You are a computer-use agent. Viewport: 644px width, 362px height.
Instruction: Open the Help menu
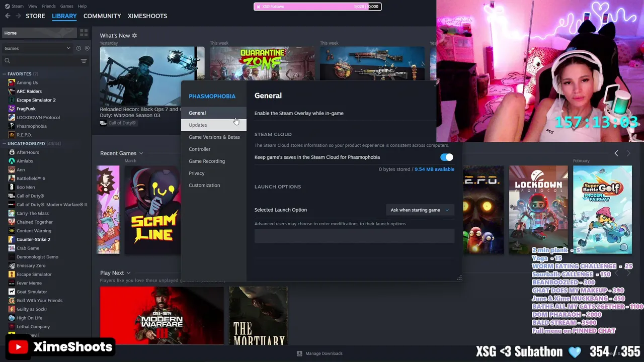point(82,6)
